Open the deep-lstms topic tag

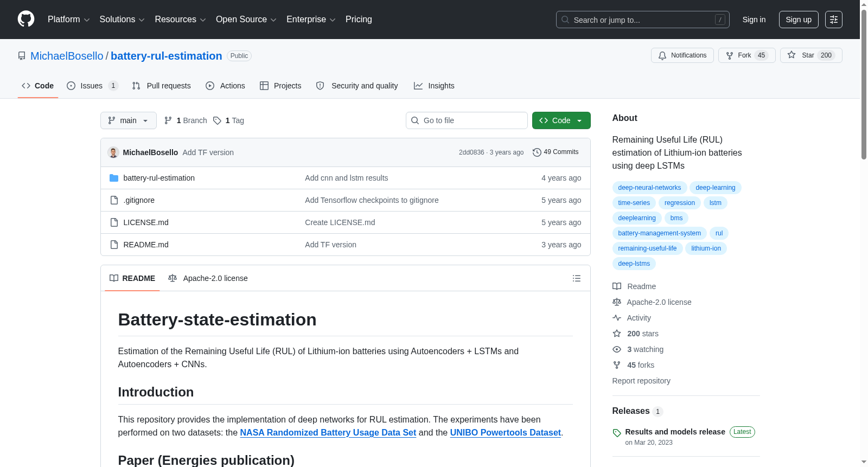634,264
